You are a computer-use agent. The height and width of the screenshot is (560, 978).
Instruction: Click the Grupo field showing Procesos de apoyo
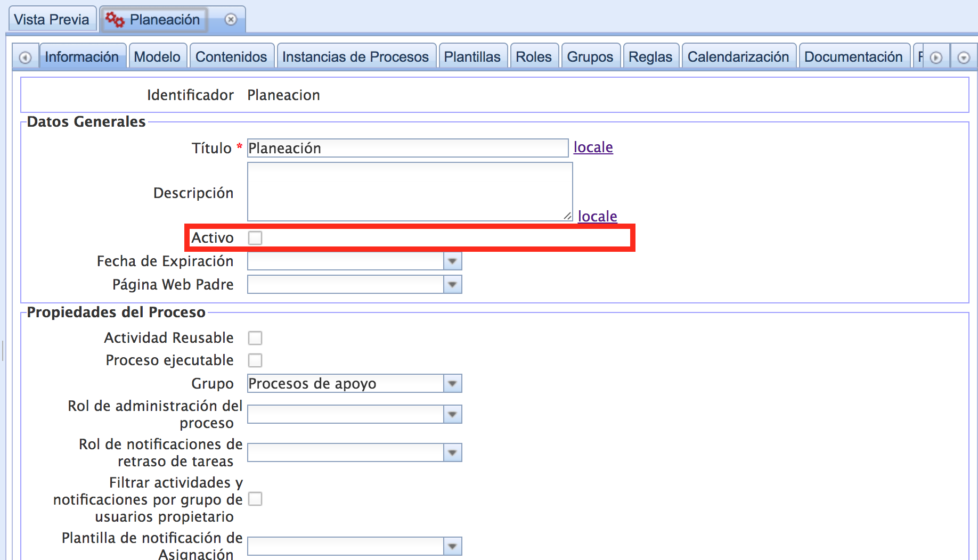(x=346, y=384)
